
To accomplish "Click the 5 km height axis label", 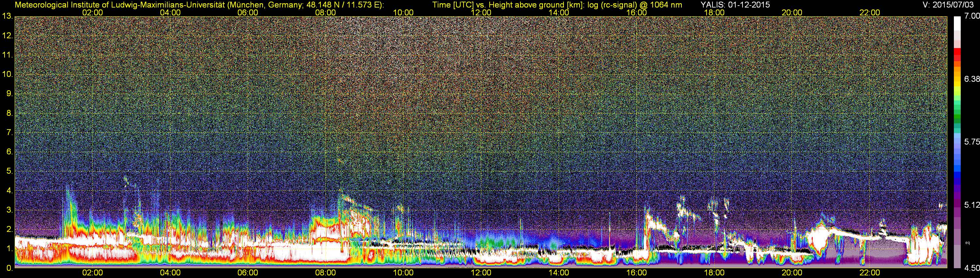I will coord(9,171).
